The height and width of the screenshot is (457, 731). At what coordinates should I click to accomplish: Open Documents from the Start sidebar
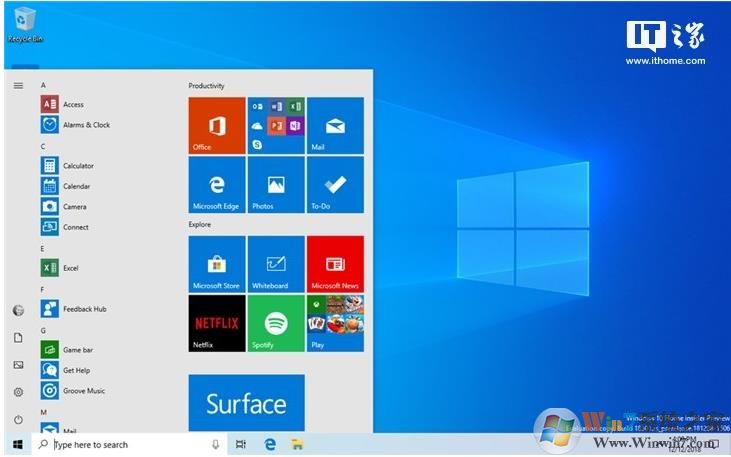pos(18,338)
